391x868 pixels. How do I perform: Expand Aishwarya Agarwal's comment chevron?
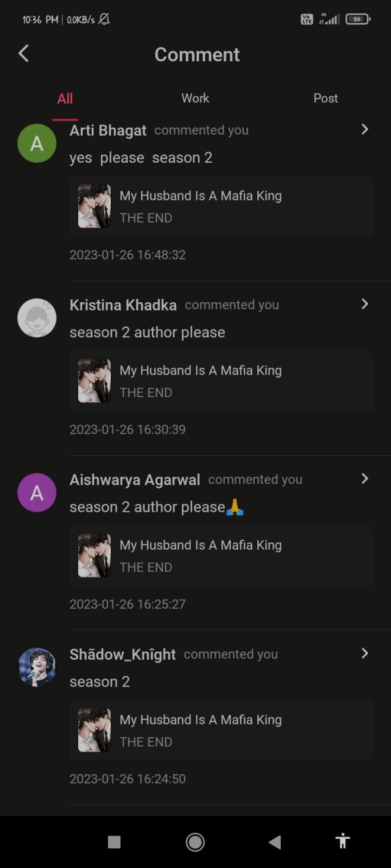click(365, 478)
